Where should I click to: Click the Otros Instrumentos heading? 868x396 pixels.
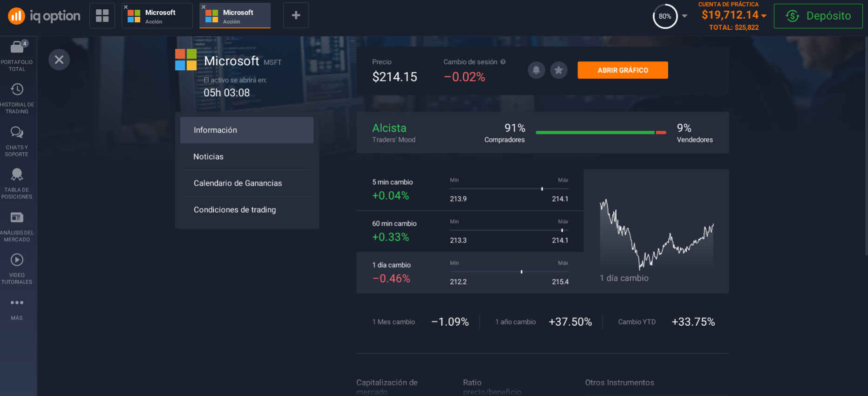click(619, 383)
